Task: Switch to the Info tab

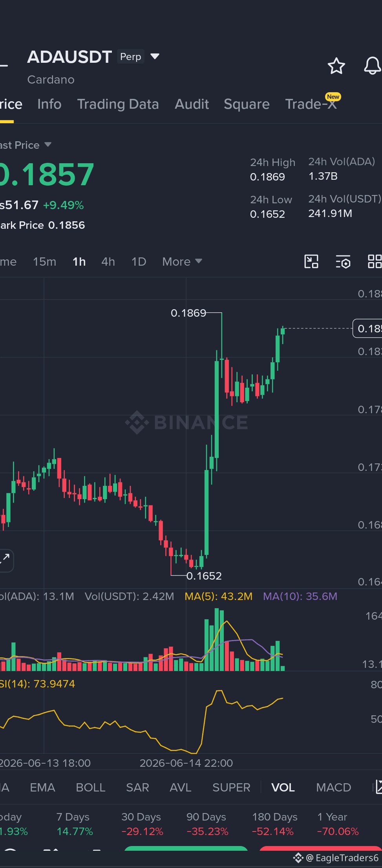Action: click(49, 104)
